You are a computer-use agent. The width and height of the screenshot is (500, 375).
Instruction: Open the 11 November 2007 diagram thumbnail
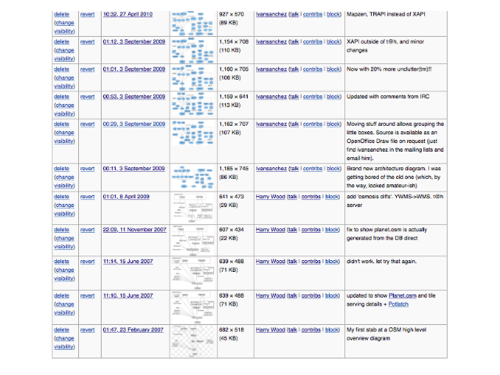[x=193, y=240]
